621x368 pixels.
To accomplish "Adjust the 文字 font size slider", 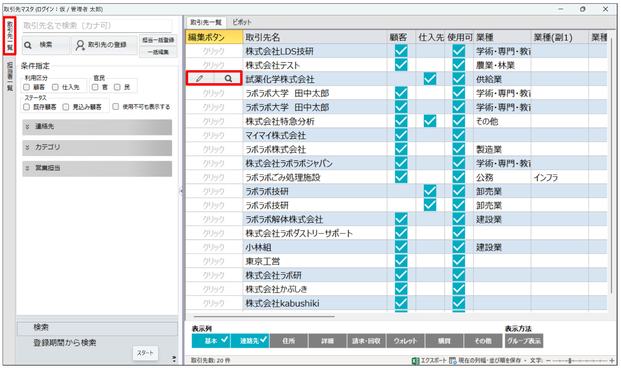I will pos(570,360).
